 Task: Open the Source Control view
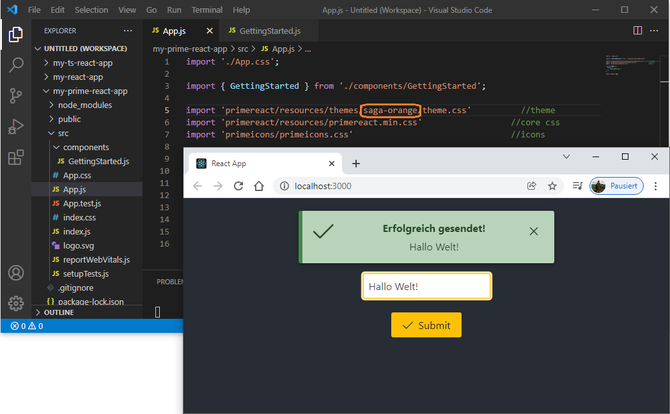[x=16, y=96]
